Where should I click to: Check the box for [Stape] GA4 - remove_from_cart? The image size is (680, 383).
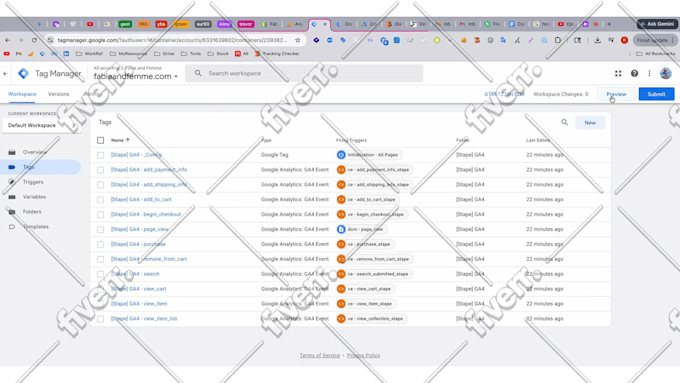101,259
